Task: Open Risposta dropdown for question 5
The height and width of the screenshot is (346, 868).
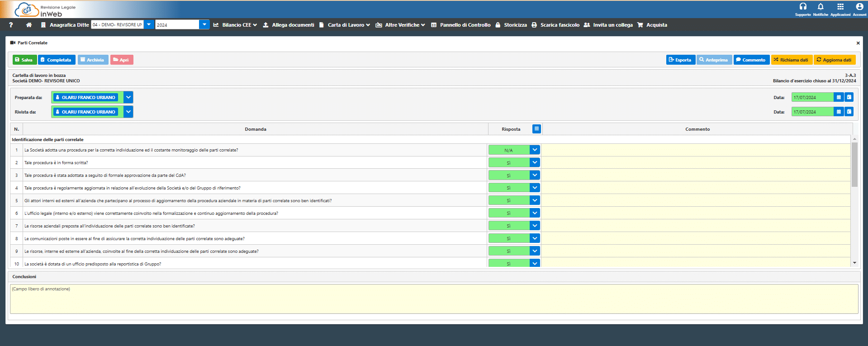Action: point(535,200)
